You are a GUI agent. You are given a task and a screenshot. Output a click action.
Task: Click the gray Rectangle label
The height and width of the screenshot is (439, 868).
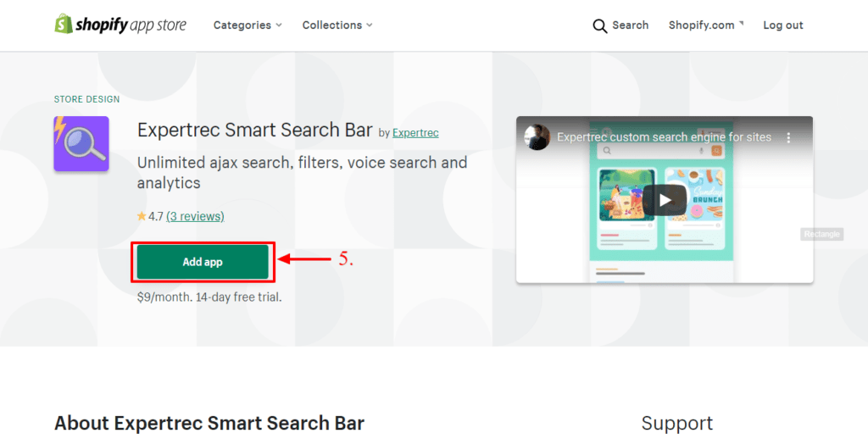click(821, 234)
